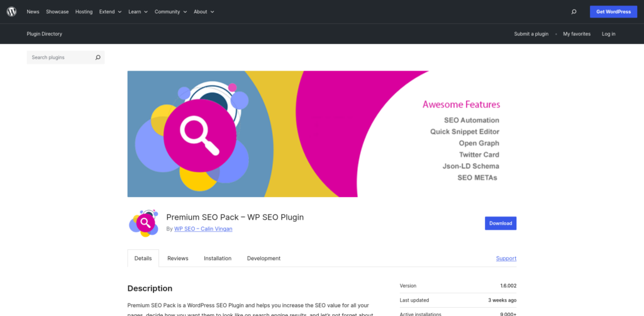Select the Details tab
Screen dimensions: 644x316
click(143, 258)
